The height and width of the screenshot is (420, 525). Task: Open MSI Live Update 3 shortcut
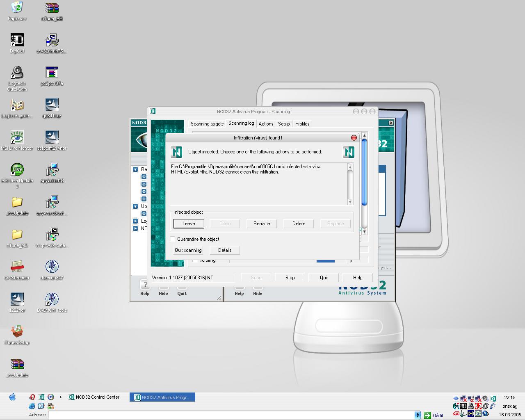pos(17,175)
